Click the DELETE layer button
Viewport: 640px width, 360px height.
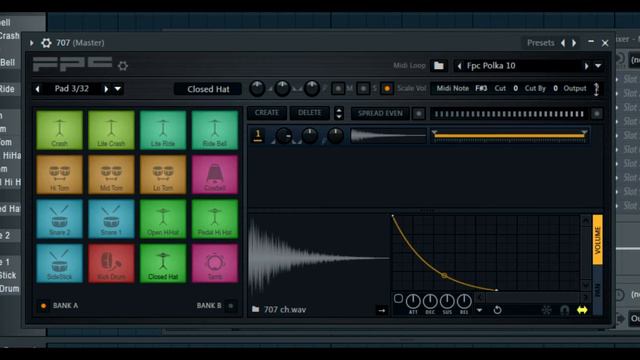309,113
